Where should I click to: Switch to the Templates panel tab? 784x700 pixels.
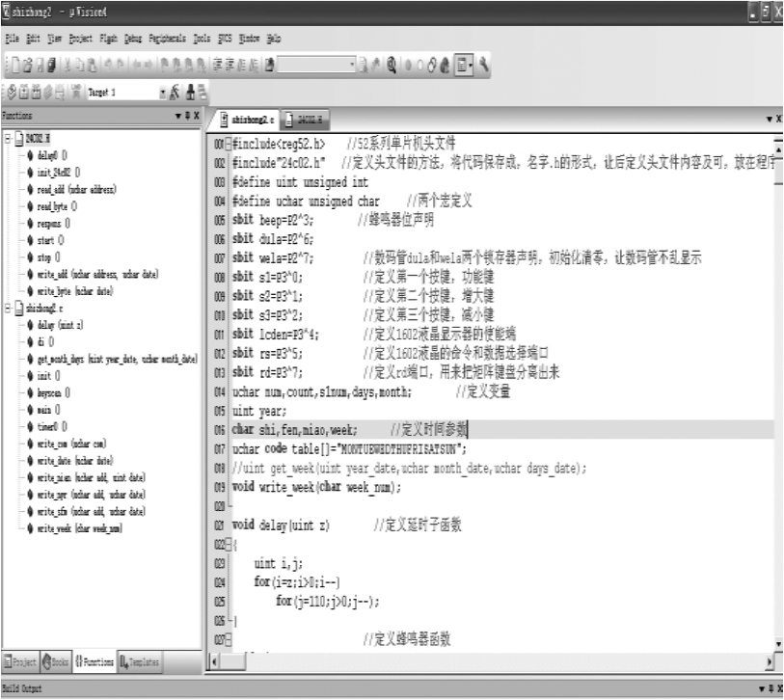tap(140, 662)
